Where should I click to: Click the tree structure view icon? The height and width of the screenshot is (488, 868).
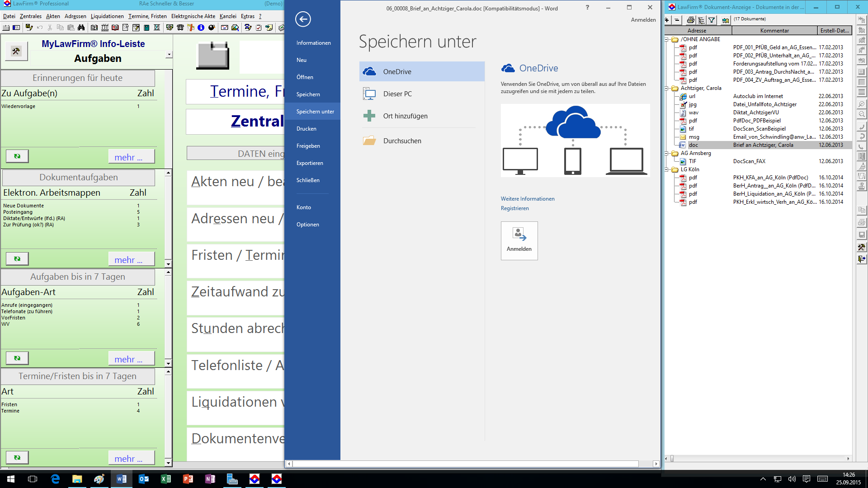(701, 20)
